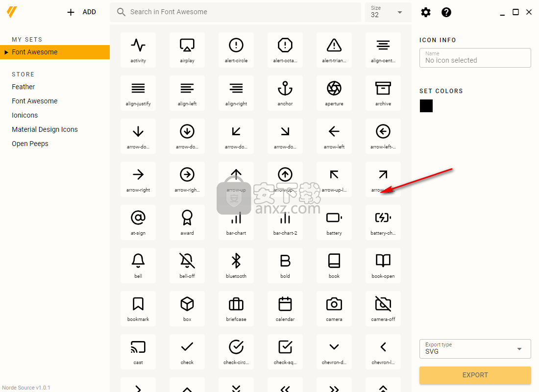
Task: Click the Norde Source logo
Action: pyautogui.click(x=12, y=12)
